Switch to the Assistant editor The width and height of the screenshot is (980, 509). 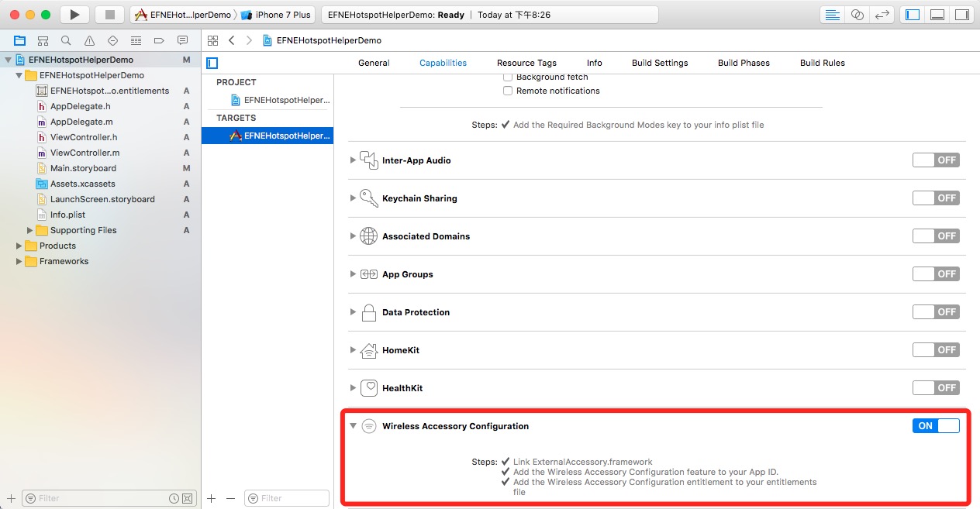(x=857, y=15)
